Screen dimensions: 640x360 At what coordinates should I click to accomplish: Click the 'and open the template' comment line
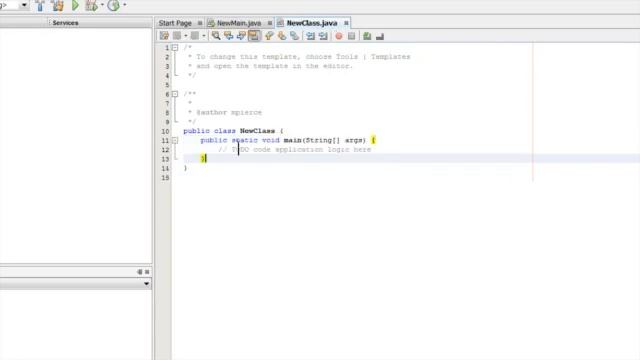(x=270, y=66)
